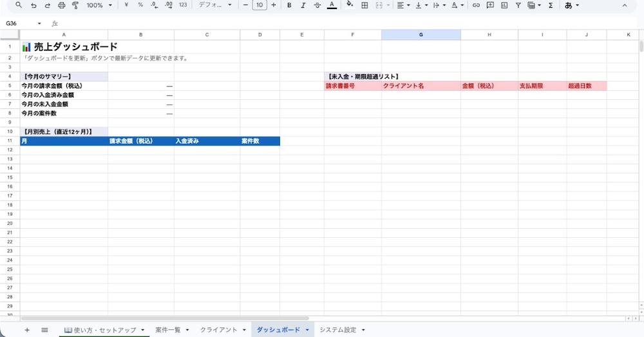The width and height of the screenshot is (644, 337).
Task: Select column A header
Action: pyautogui.click(x=64, y=35)
